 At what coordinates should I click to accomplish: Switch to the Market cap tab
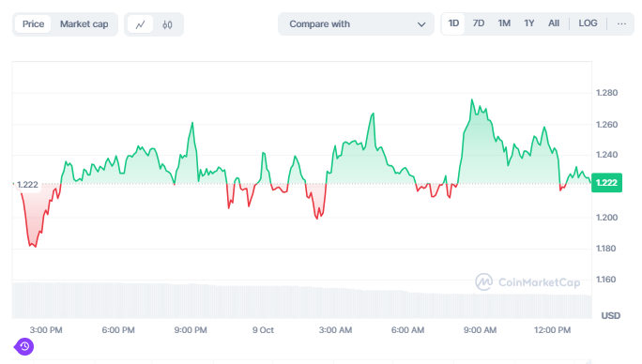pos(84,24)
